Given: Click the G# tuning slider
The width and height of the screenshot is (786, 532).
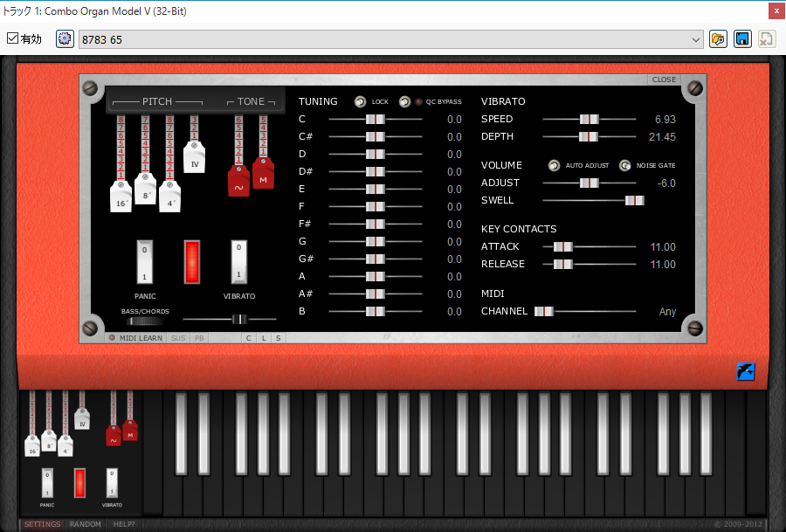Looking at the screenshot, I should (x=376, y=259).
